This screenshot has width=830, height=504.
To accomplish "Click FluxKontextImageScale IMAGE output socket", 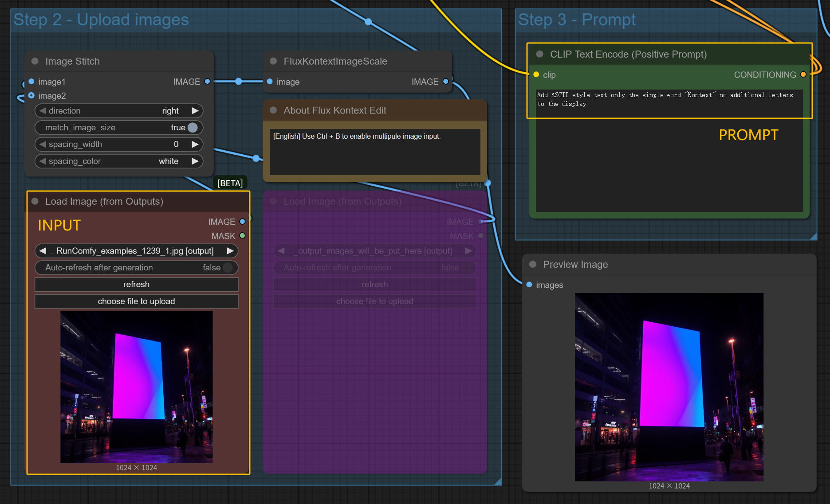I will (446, 82).
